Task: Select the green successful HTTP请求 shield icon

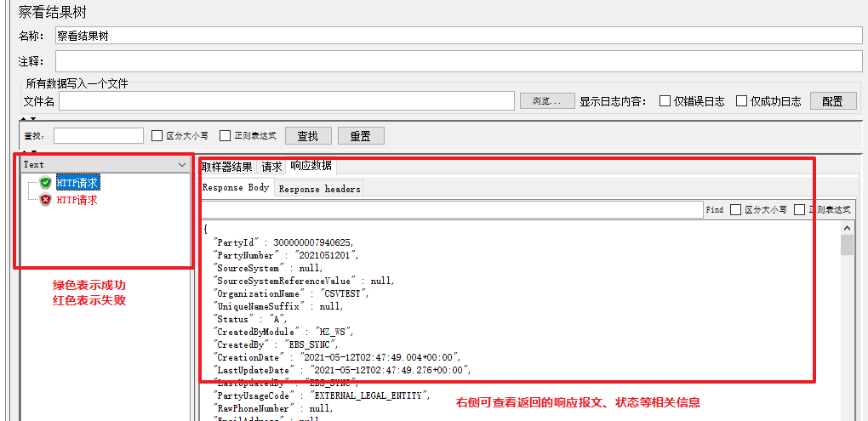Action: click(x=46, y=183)
